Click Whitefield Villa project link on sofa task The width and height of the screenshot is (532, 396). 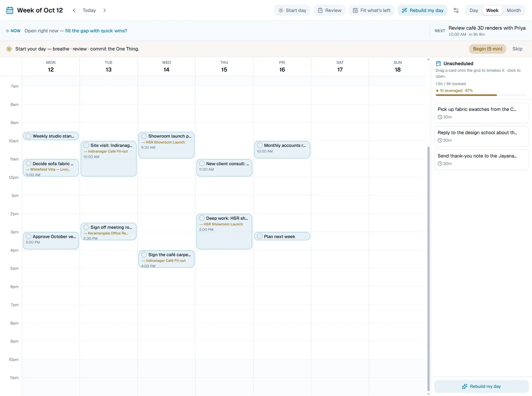(48, 169)
